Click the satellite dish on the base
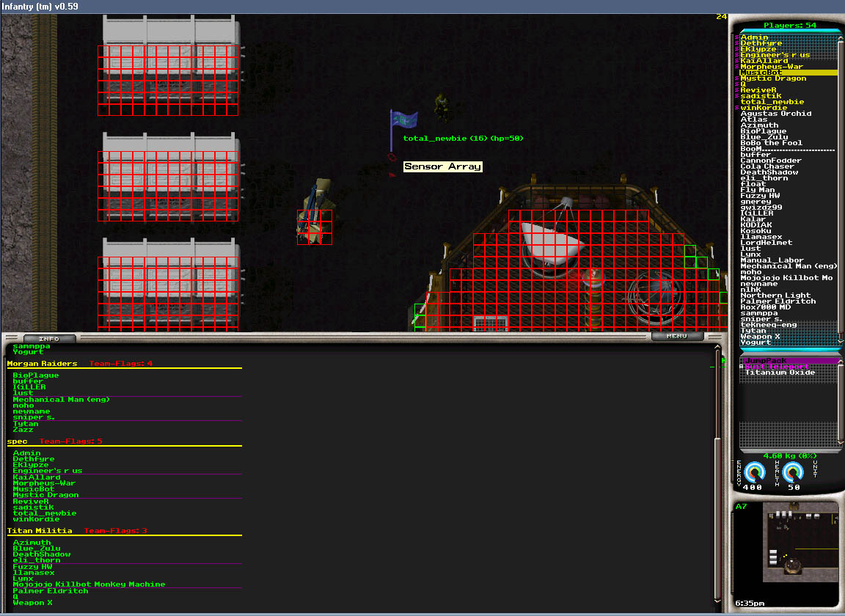Image resolution: width=845 pixels, height=616 pixels. (552, 241)
